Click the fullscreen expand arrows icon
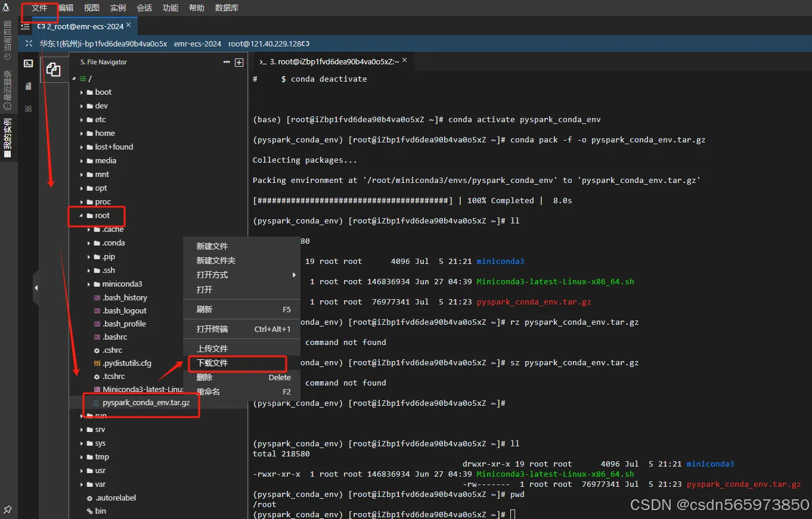The image size is (812, 519). [x=29, y=43]
